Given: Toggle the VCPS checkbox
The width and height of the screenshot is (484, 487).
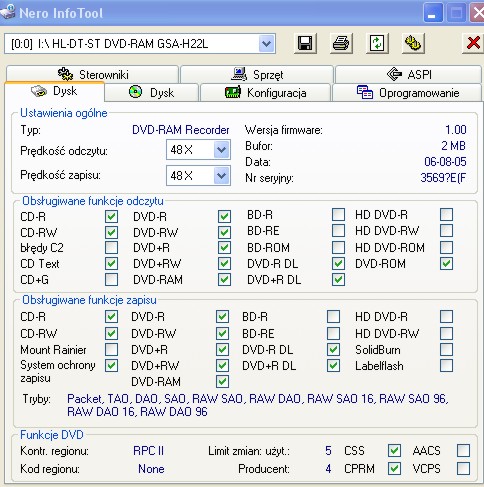Looking at the screenshot, I should [x=463, y=469].
